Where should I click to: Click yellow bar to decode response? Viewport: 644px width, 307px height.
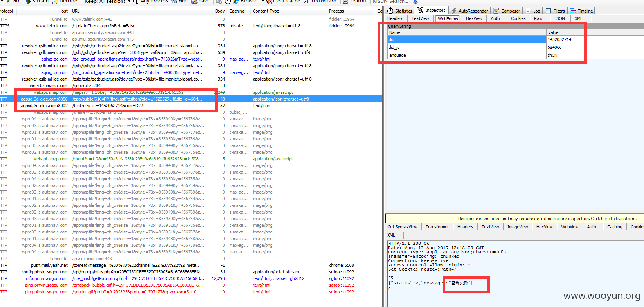tap(514, 219)
